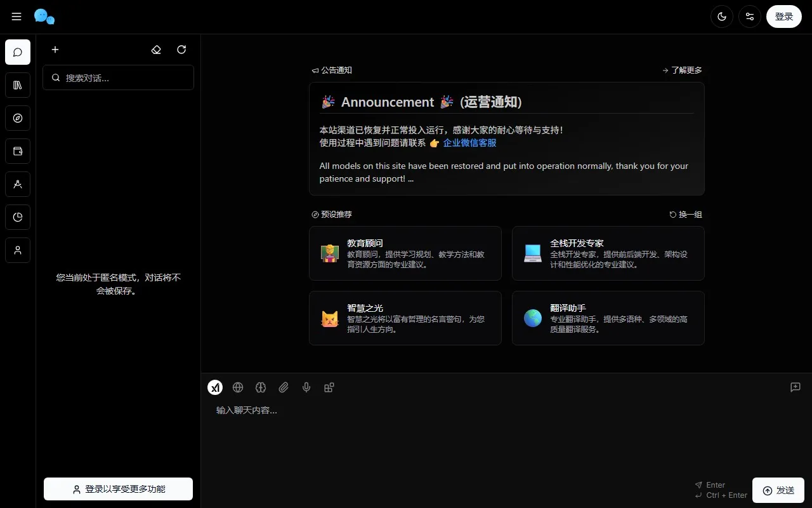Select the model picker icon above input
Image resolution: width=812 pixels, height=508 pixels.
pos(215,387)
